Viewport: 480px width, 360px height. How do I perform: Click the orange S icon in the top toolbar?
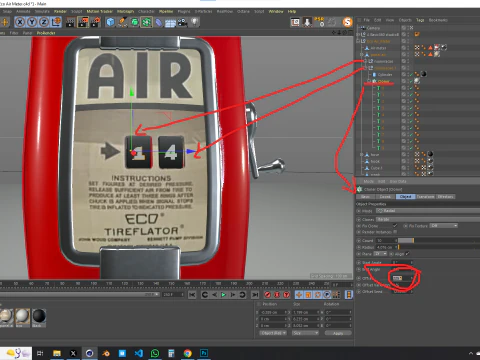pyautogui.click(x=347, y=22)
